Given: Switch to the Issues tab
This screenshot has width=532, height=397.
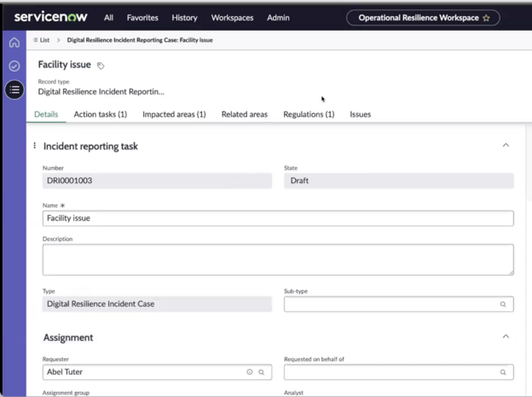Looking at the screenshot, I should (360, 114).
